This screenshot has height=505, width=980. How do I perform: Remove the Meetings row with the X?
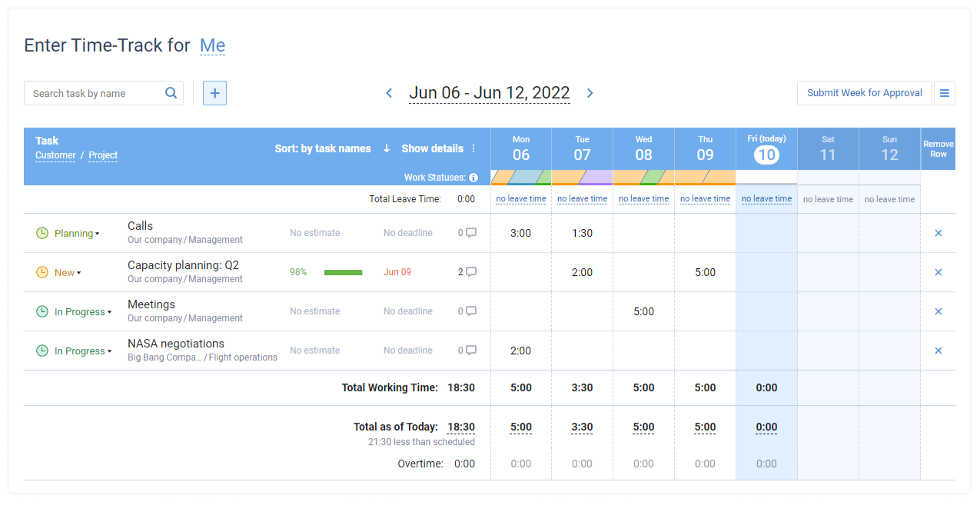938,311
